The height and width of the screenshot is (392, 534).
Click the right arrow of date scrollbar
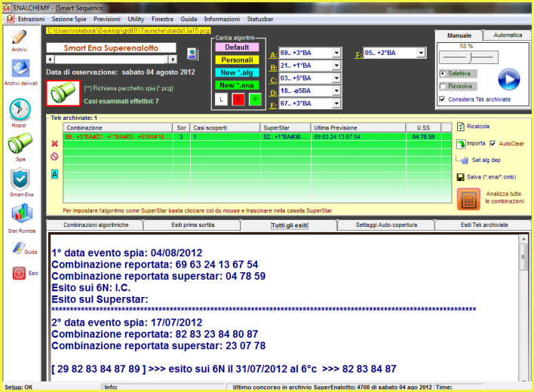click(173, 60)
